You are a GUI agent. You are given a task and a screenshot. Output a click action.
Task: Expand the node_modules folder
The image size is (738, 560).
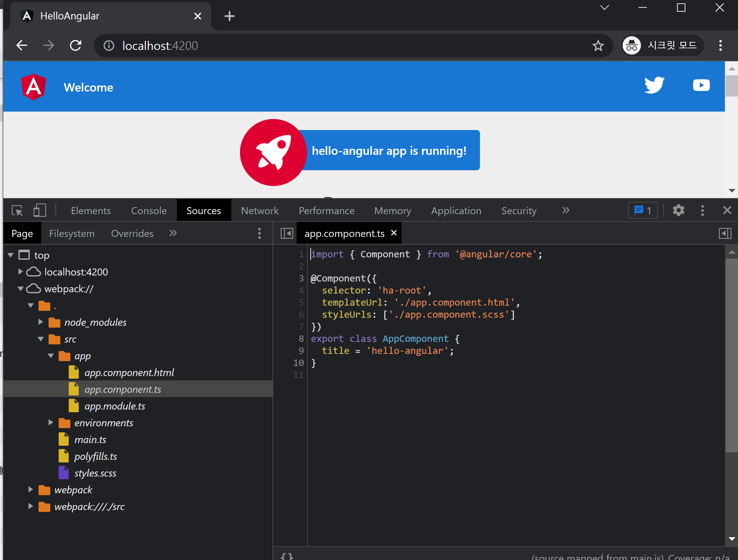click(x=41, y=322)
